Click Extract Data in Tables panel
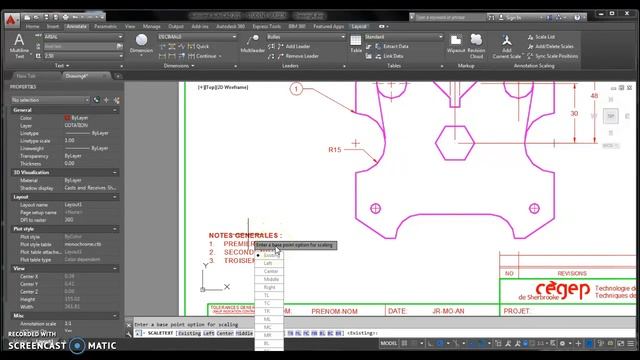Screen dimensions: 640x360 tap(392, 47)
